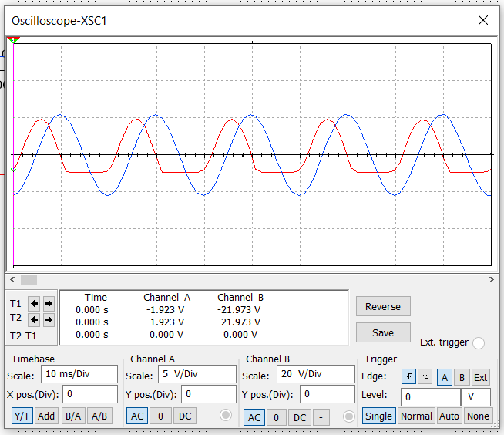Click Channel A Y pos.(Div) field
Screen dimensions: 504x435
209,394
